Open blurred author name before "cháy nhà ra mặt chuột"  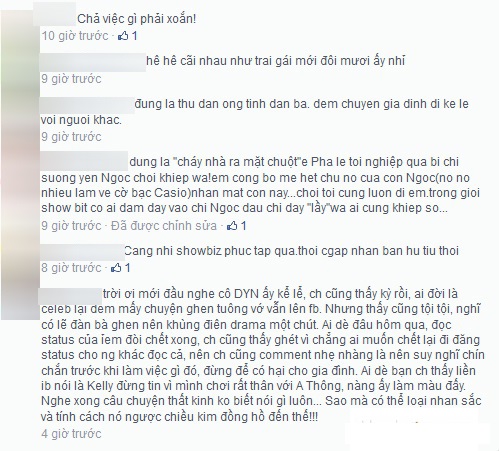pos(84,160)
